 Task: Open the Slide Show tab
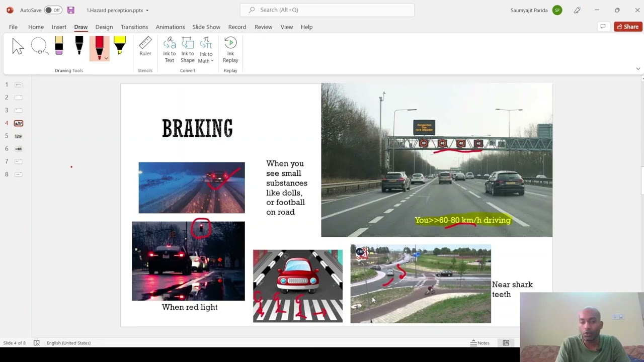coord(206,27)
